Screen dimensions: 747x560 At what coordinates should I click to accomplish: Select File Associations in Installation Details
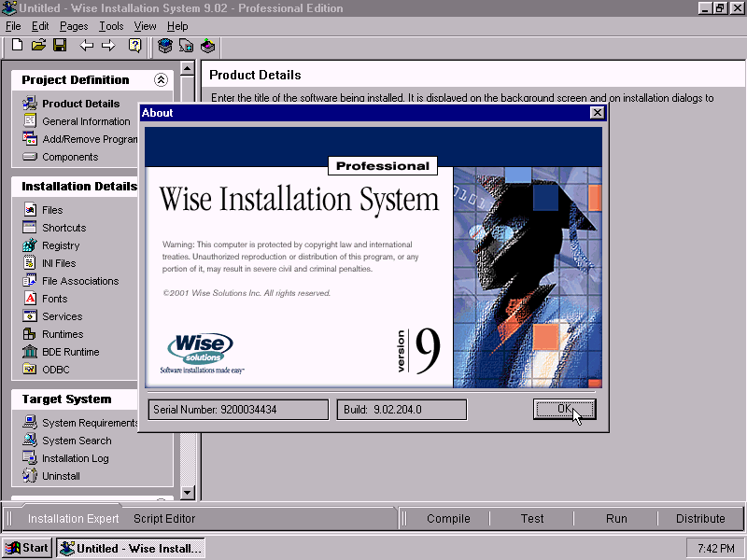80,281
